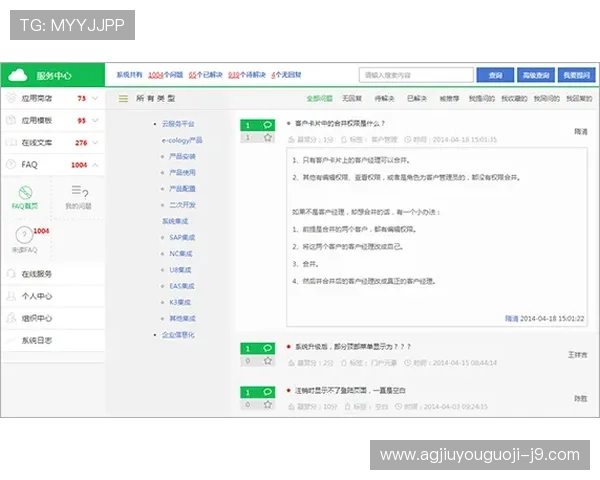Open the e-cology产品 category
600x480 pixels.
pos(182,140)
